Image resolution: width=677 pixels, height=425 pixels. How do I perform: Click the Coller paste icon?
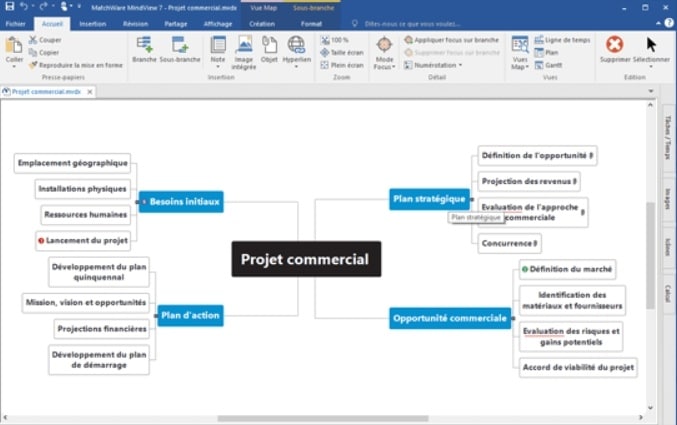point(14,45)
